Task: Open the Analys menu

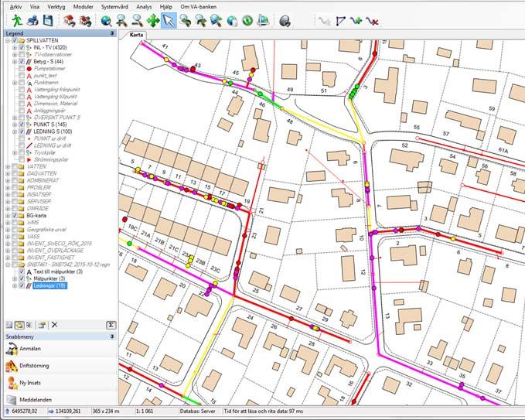Action: (144, 7)
